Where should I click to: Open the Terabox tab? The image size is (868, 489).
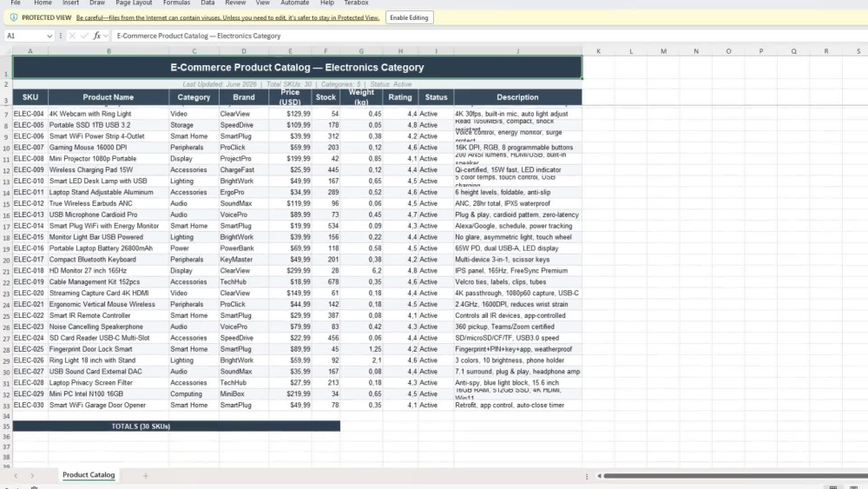pos(356,3)
